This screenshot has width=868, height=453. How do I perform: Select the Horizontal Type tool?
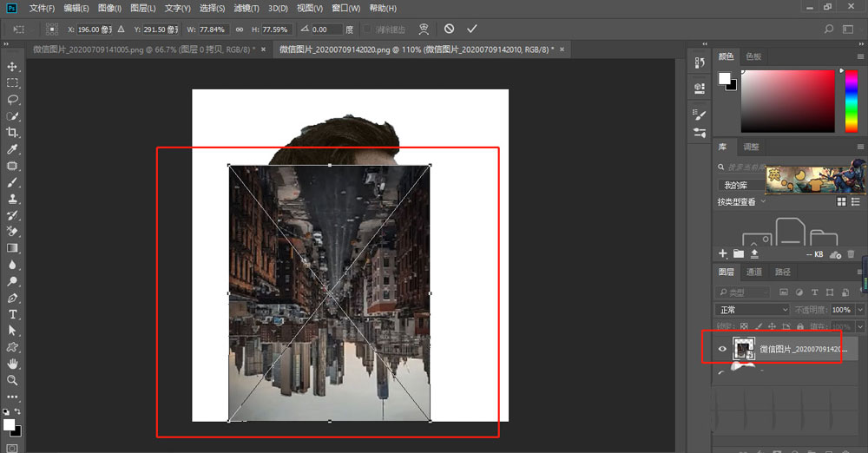click(x=12, y=314)
